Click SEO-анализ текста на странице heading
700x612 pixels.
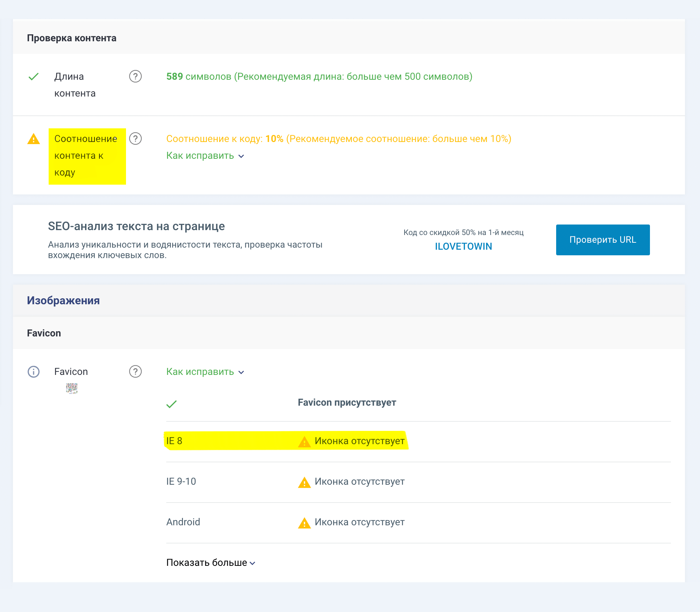coord(136,226)
